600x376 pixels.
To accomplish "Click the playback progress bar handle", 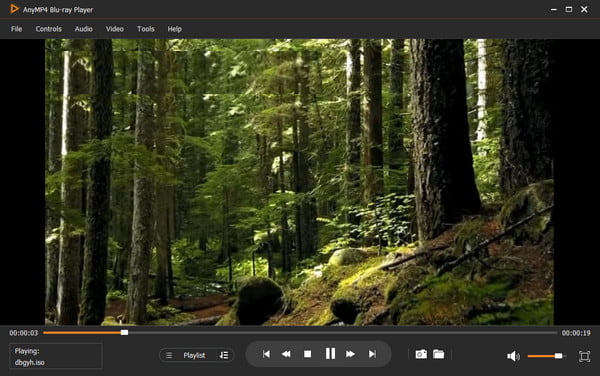I will pos(124,332).
